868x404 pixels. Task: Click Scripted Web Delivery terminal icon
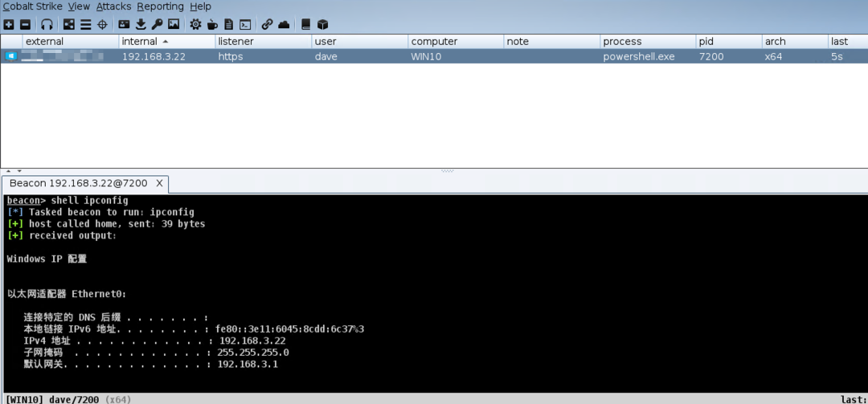(245, 24)
